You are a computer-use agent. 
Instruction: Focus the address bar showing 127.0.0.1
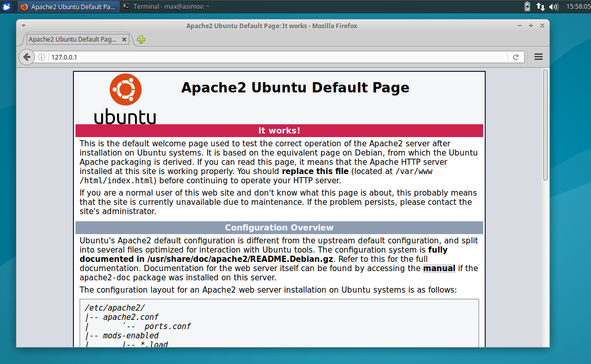point(278,57)
